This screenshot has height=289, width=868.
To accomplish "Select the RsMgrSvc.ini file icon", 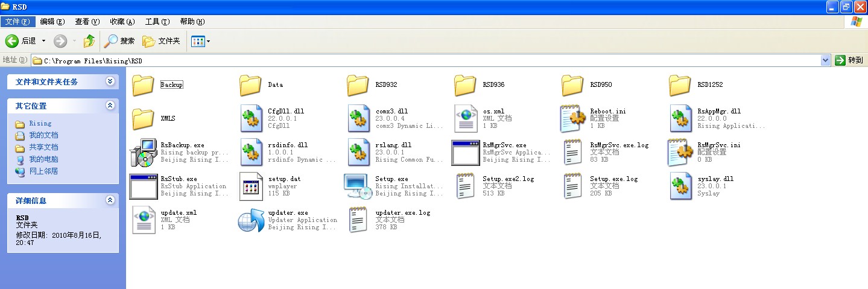I will [680, 153].
